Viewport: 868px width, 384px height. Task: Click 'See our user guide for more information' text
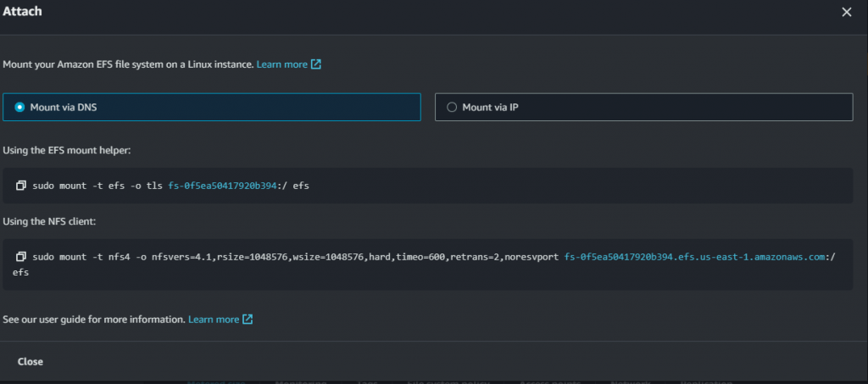coord(94,320)
